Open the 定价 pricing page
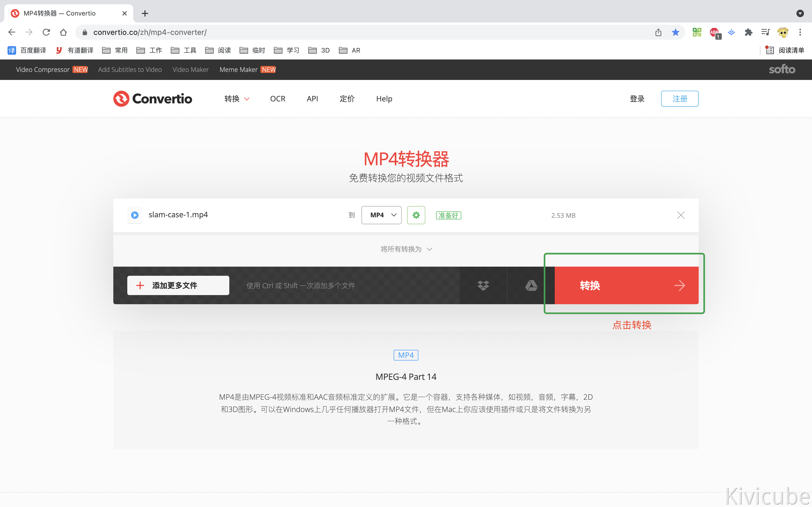The height and width of the screenshot is (507, 812). pos(347,99)
